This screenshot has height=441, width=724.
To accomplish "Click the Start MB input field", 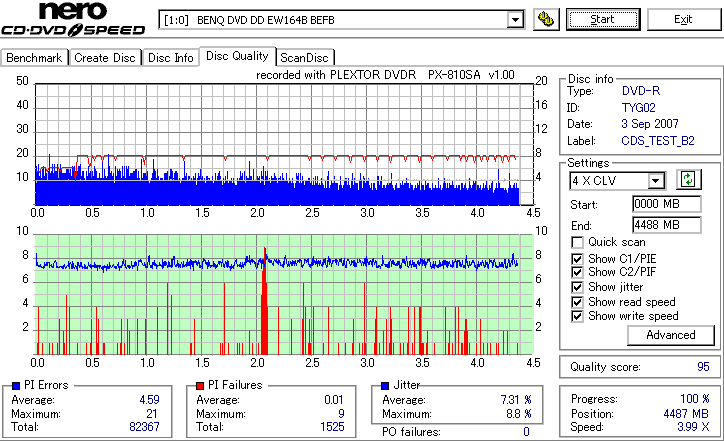I will click(x=666, y=204).
